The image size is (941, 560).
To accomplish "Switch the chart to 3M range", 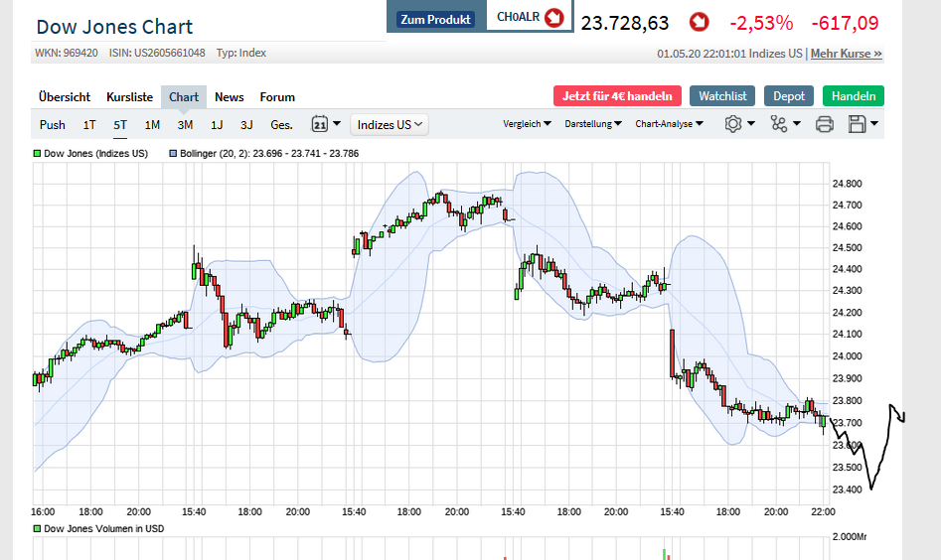I will tap(185, 124).
